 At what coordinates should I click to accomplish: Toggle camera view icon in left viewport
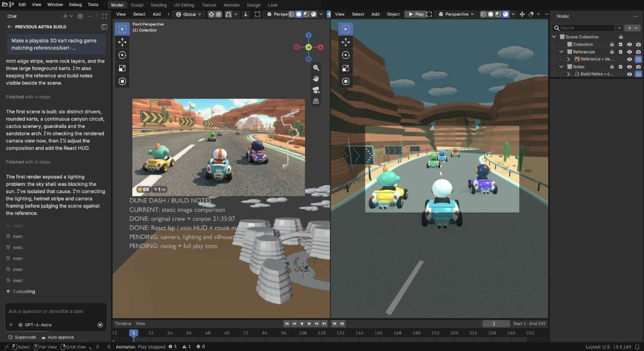pos(316,90)
